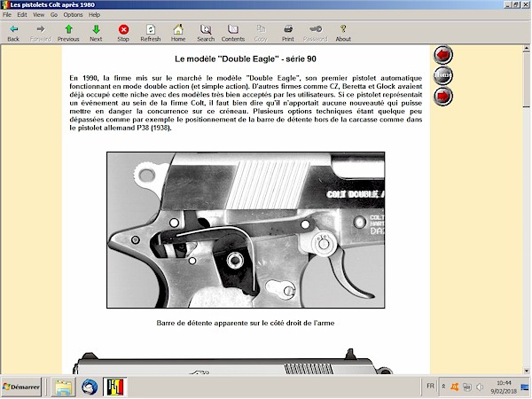This screenshot has height=399, width=532.
Task: Open the Options menu
Action: (73, 15)
